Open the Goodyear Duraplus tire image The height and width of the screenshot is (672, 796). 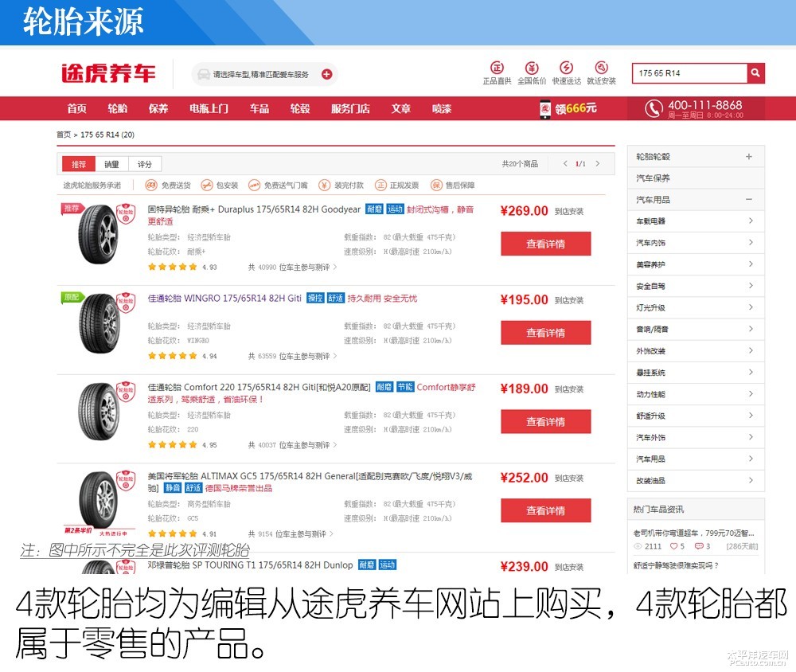coord(99,235)
